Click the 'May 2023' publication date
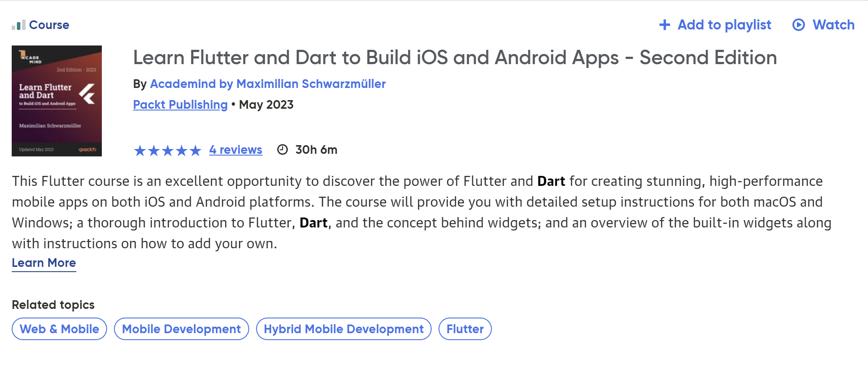Viewport: 868px width, 370px height. tap(266, 105)
